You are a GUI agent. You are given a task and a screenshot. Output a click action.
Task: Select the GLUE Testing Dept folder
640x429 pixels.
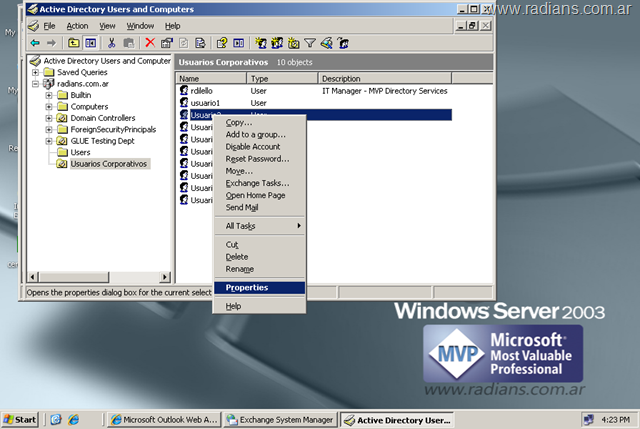click(x=103, y=141)
